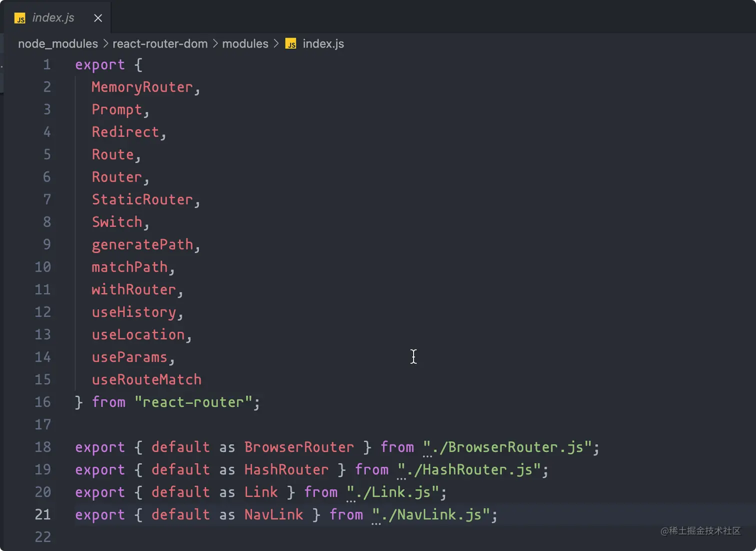Click the Switch export on line 8
The image size is (756, 551).
[x=116, y=221]
